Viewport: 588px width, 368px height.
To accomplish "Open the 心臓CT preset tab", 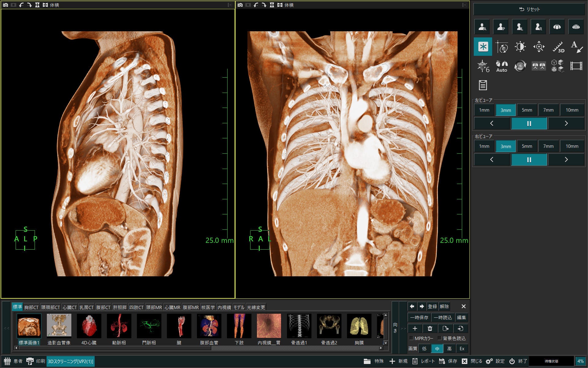I will [70, 307].
